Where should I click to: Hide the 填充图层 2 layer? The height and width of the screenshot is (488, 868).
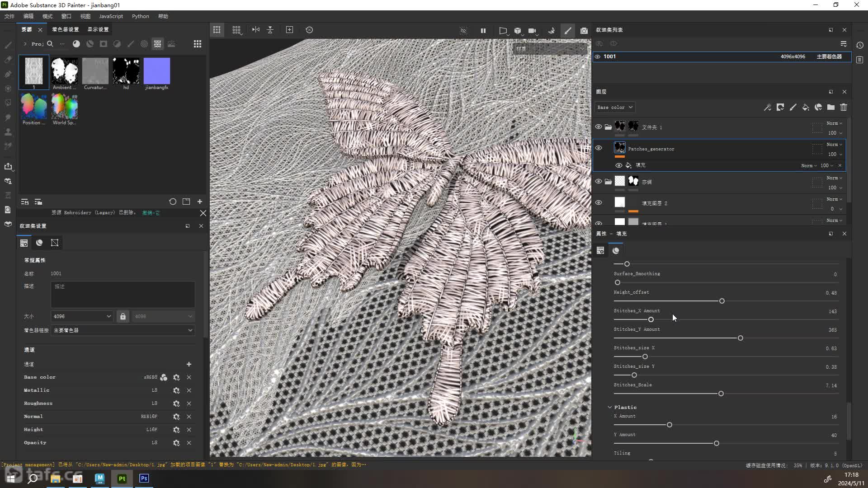599,203
